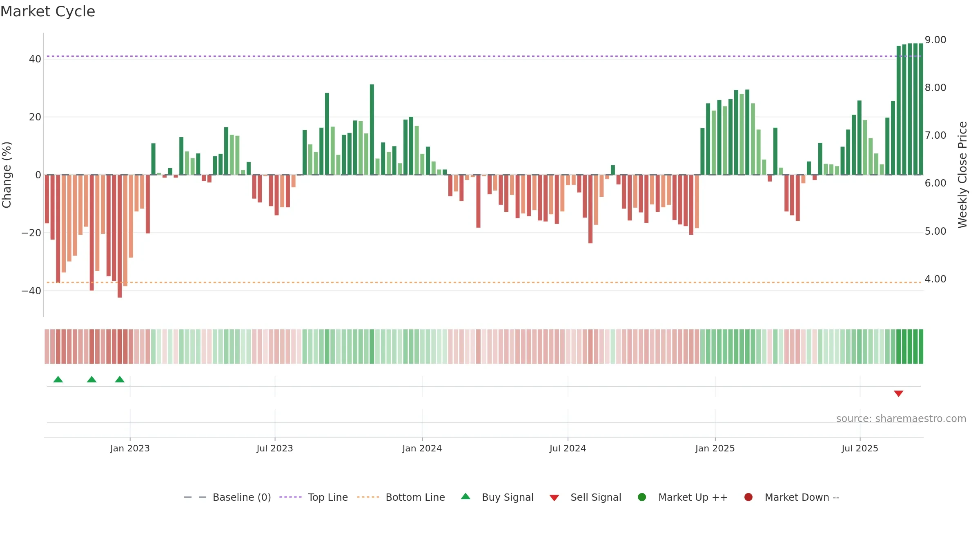Click the 7.00 price tick label
The width and height of the screenshot is (980, 551).
tap(935, 136)
